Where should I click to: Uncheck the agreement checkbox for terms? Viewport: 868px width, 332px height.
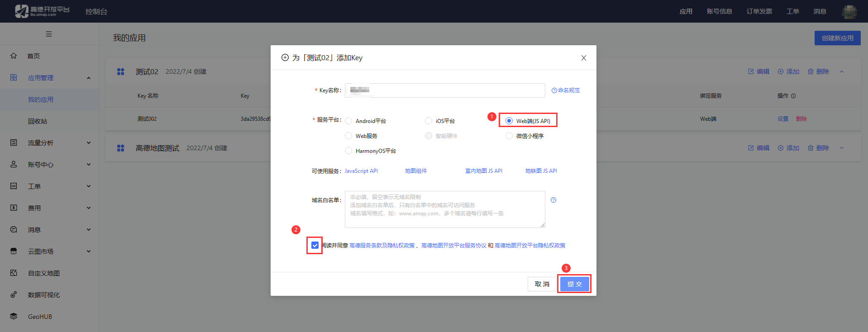point(315,245)
